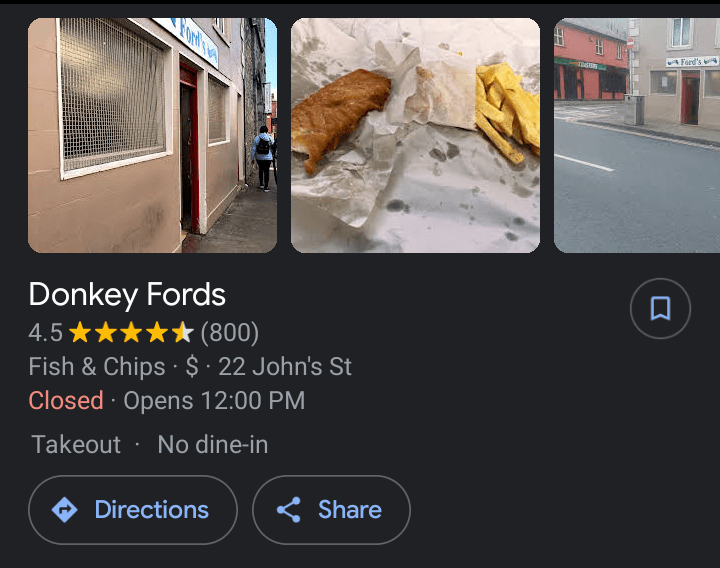Select the No dine-in service label
Viewport: 720px width, 568px height.
point(213,444)
